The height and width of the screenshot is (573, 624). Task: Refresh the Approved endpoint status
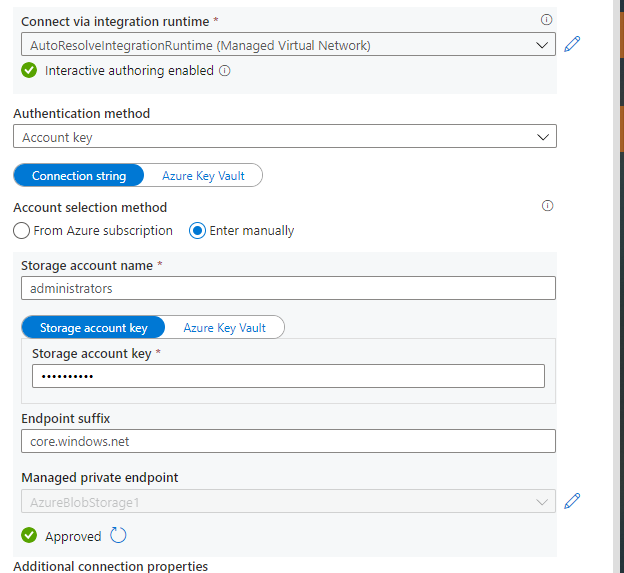point(118,535)
